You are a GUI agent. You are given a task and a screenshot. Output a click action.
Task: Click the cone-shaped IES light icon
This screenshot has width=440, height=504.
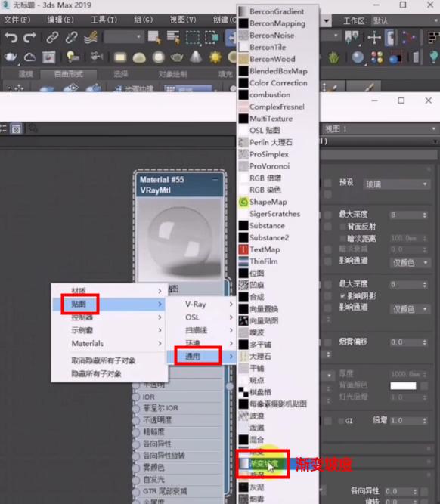[196, 57]
